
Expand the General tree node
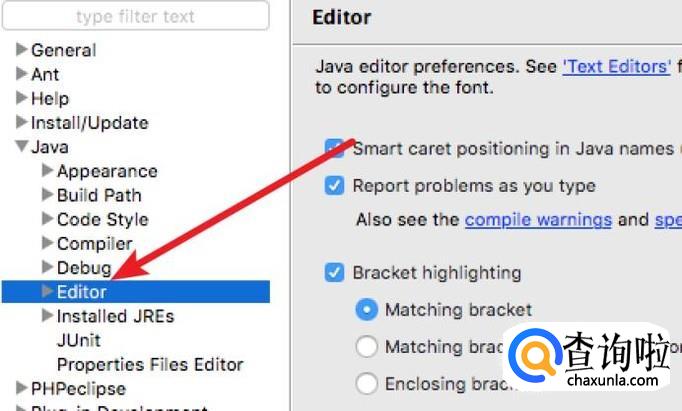click(22, 50)
